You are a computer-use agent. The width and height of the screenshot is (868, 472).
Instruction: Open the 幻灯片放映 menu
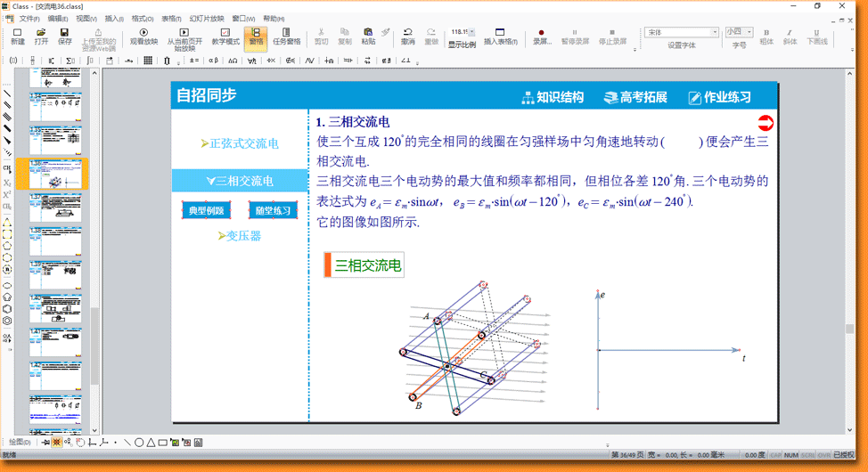click(x=206, y=19)
